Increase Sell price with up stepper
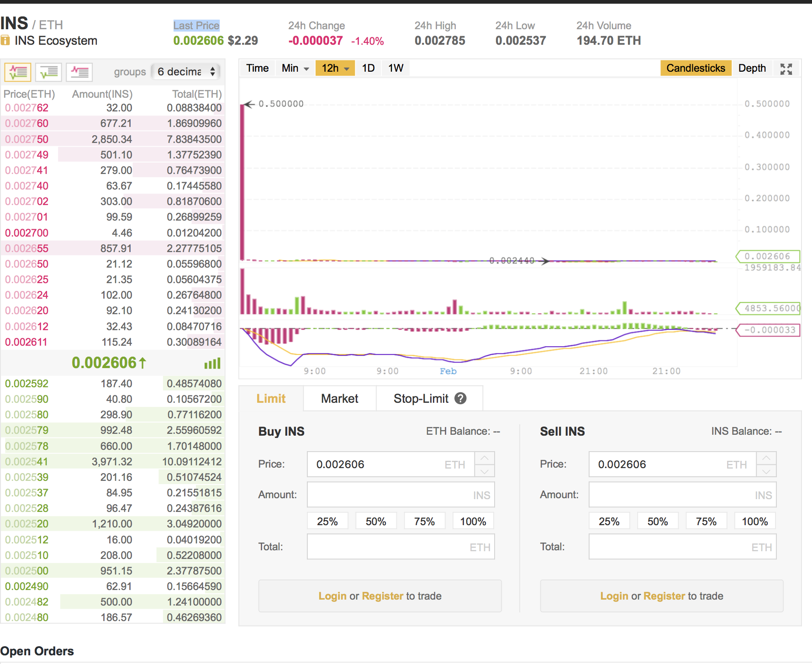Image resolution: width=812 pixels, height=664 pixels. coord(766,458)
